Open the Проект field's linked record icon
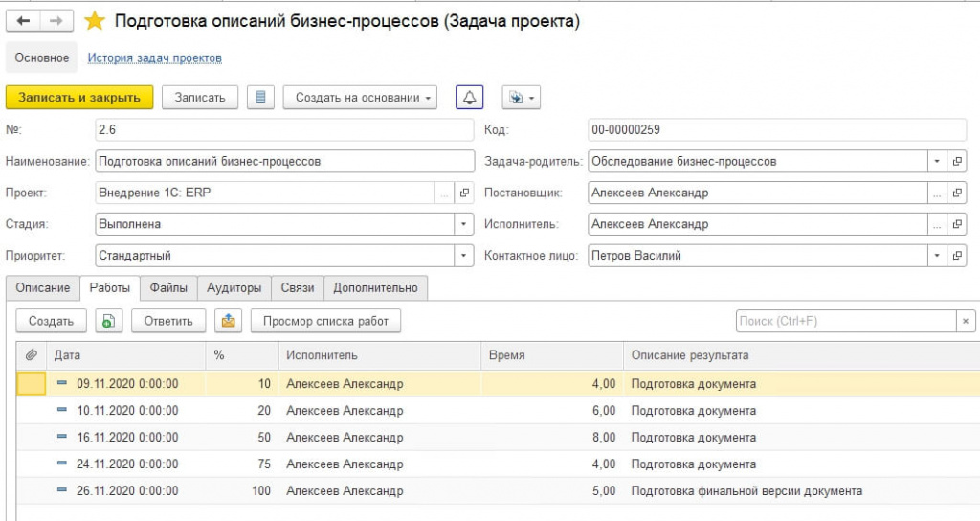Image resolution: width=980 pixels, height=521 pixels. coord(464,193)
